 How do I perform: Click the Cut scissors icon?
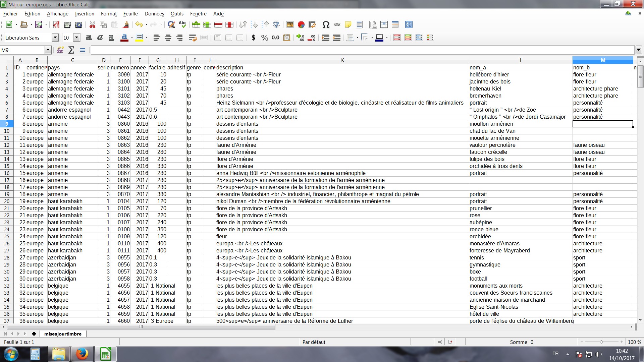(x=93, y=24)
